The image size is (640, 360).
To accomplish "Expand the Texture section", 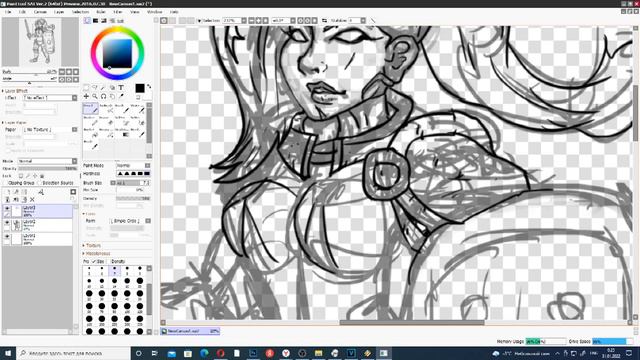I will (x=92, y=246).
